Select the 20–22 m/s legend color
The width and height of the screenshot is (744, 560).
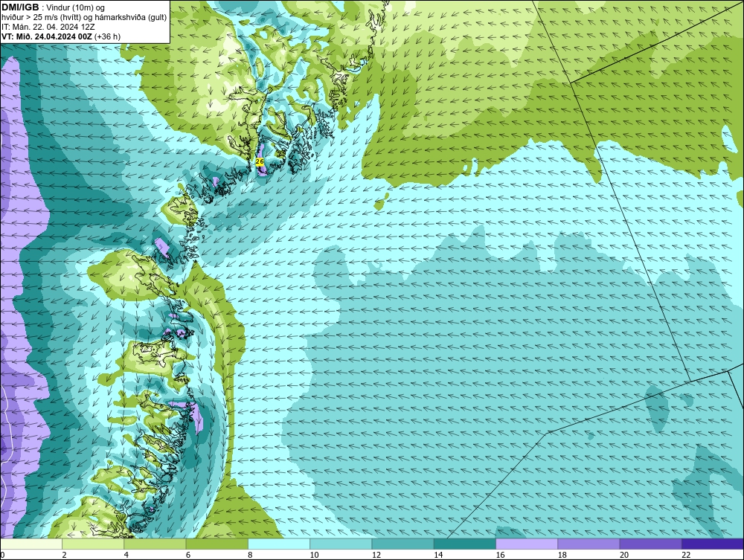click(650, 544)
